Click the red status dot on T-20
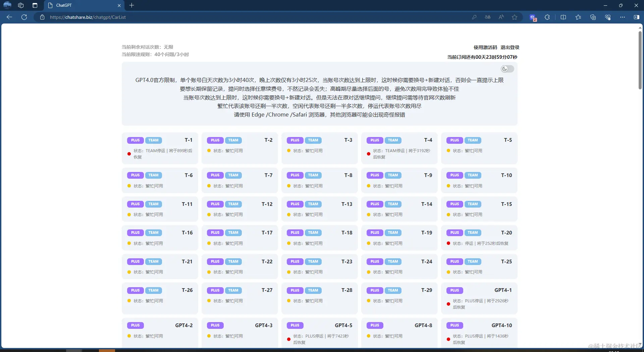The height and width of the screenshot is (352, 644). point(448,243)
